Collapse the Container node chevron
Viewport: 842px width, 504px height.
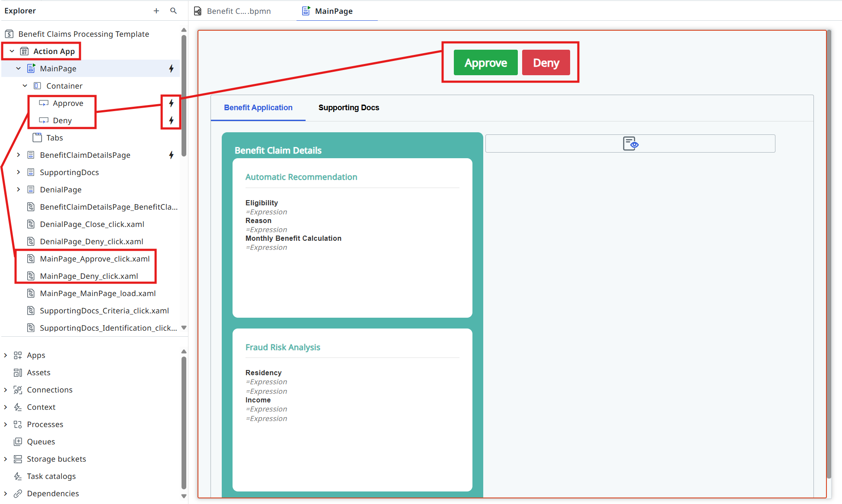[x=25, y=86]
